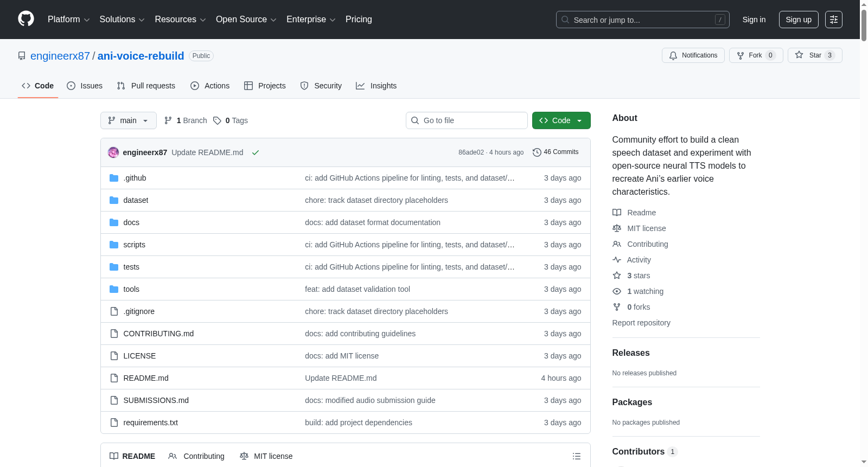Click the Search or jump to field
868x467 pixels.
pos(643,20)
